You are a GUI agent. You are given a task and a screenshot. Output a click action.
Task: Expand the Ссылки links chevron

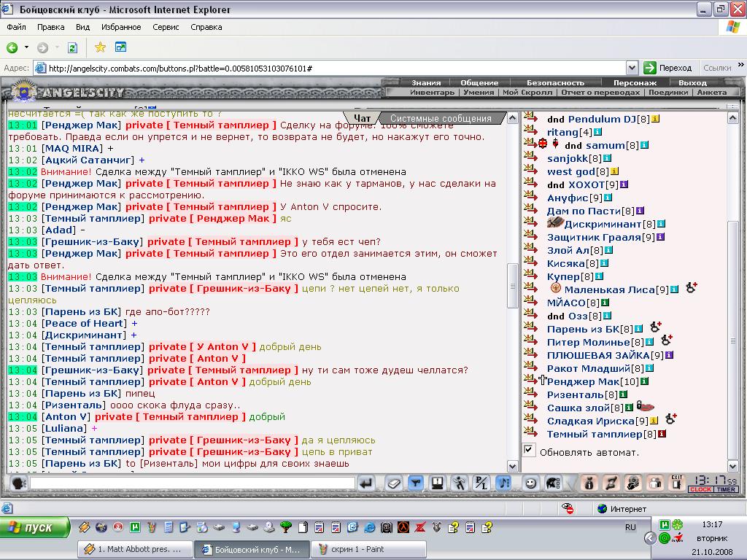tap(740, 65)
